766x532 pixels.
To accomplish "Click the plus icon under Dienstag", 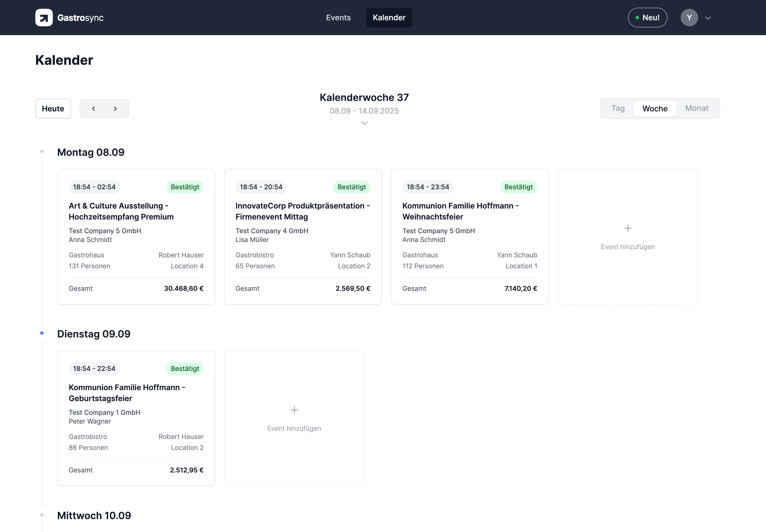I will point(294,410).
